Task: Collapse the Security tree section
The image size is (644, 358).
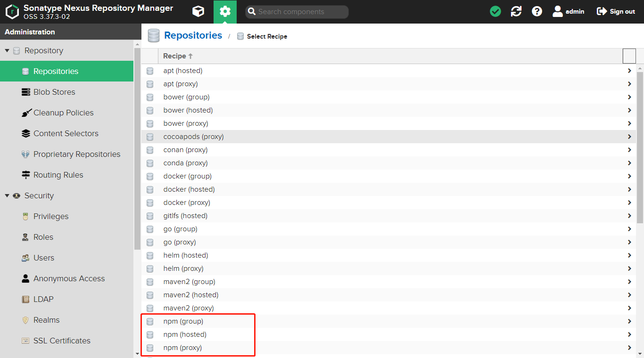Action: point(7,195)
